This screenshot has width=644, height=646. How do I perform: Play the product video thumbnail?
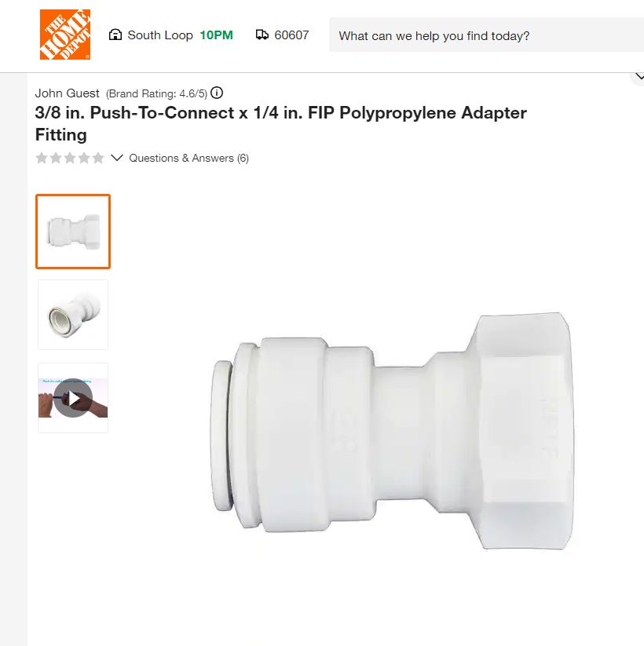click(x=73, y=398)
